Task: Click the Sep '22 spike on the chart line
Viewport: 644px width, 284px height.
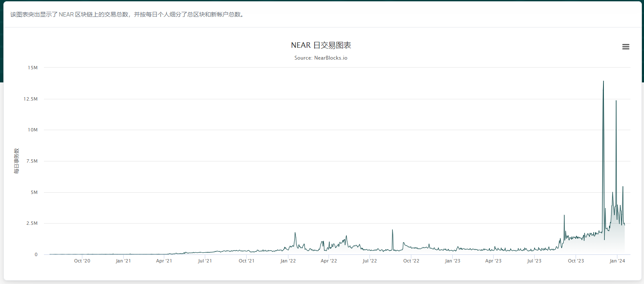Action: pos(392,230)
